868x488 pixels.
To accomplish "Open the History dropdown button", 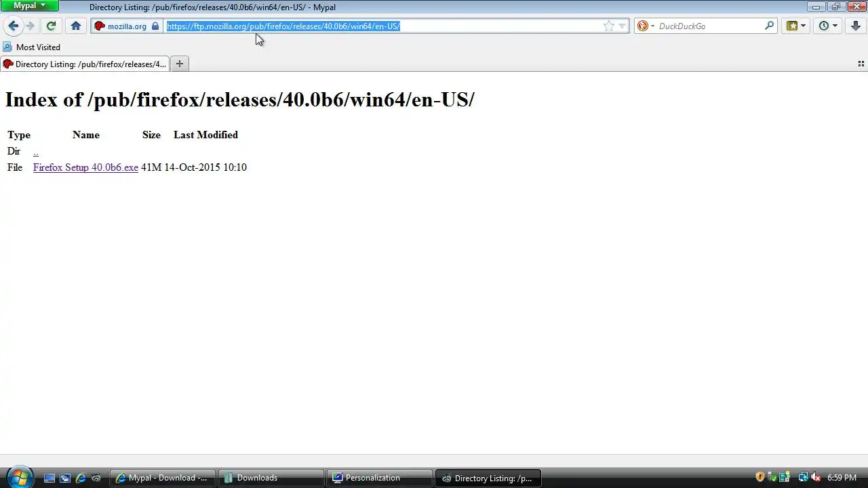I will click(x=828, y=26).
